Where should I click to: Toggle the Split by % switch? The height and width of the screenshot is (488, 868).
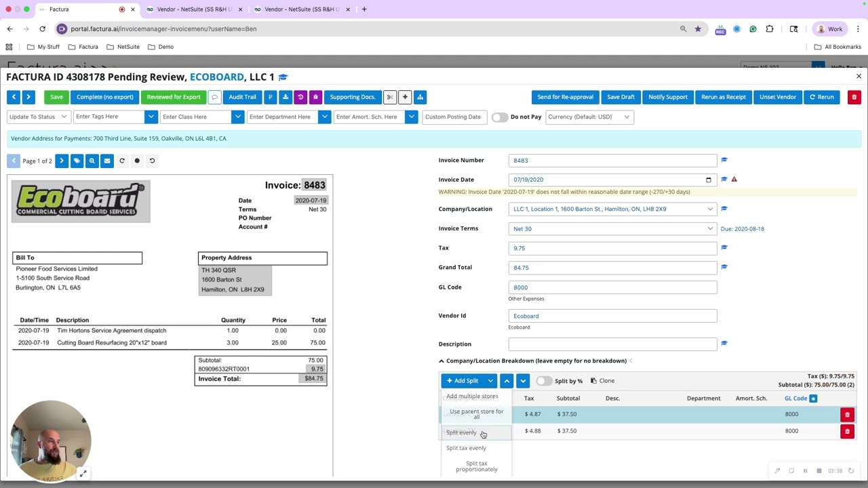coord(544,381)
